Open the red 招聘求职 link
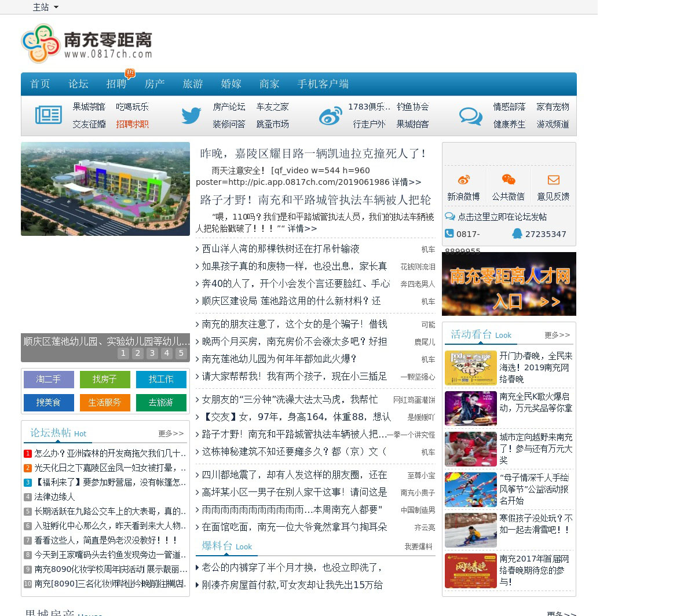The height and width of the screenshot is (616, 695). [132, 124]
